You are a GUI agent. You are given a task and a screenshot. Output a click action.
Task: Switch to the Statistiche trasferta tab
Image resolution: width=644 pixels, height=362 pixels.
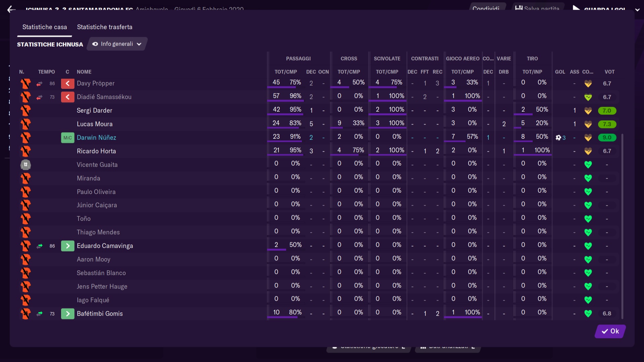(x=105, y=27)
